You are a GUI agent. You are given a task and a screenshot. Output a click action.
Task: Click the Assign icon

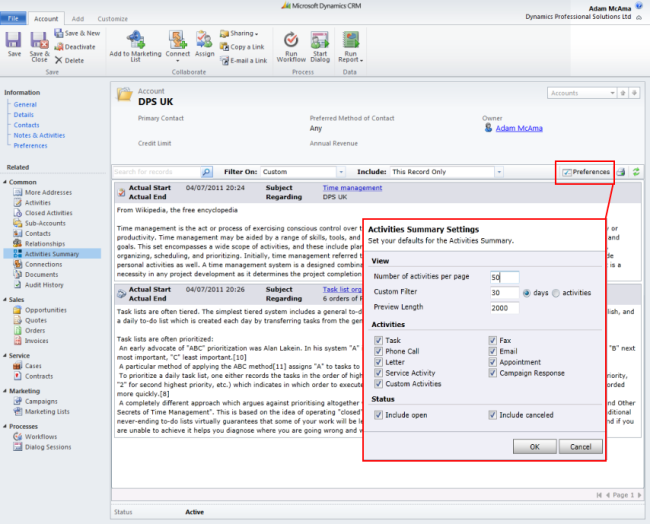click(204, 40)
